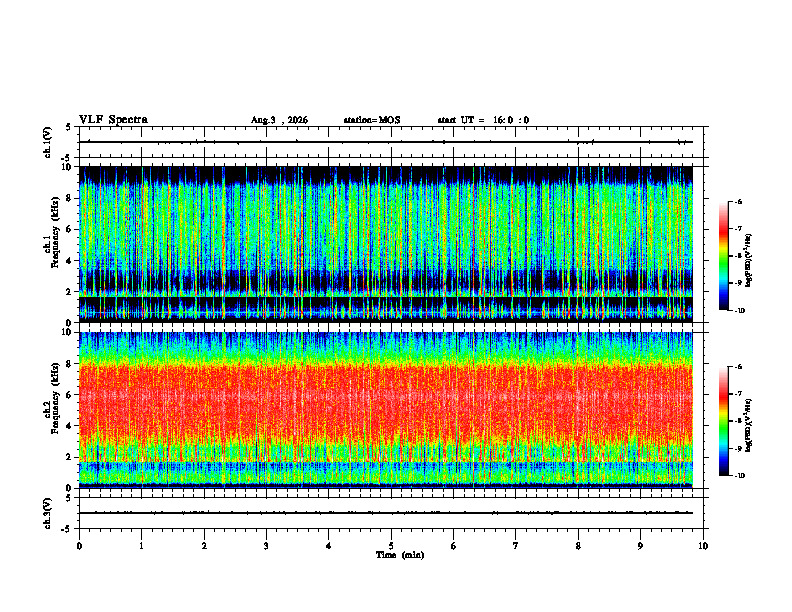The width and height of the screenshot is (792, 612).
Task: Click the "-5" tick on ch.3(V) axis
Action: pyautogui.click(x=67, y=529)
